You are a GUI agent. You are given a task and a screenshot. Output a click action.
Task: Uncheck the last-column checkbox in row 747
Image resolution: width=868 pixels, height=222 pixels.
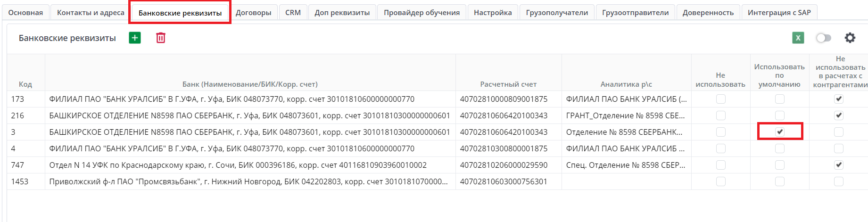coord(838,165)
